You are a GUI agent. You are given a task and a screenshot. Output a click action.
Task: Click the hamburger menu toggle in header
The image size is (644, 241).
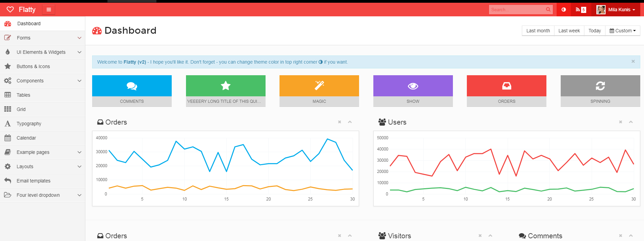coord(49,10)
